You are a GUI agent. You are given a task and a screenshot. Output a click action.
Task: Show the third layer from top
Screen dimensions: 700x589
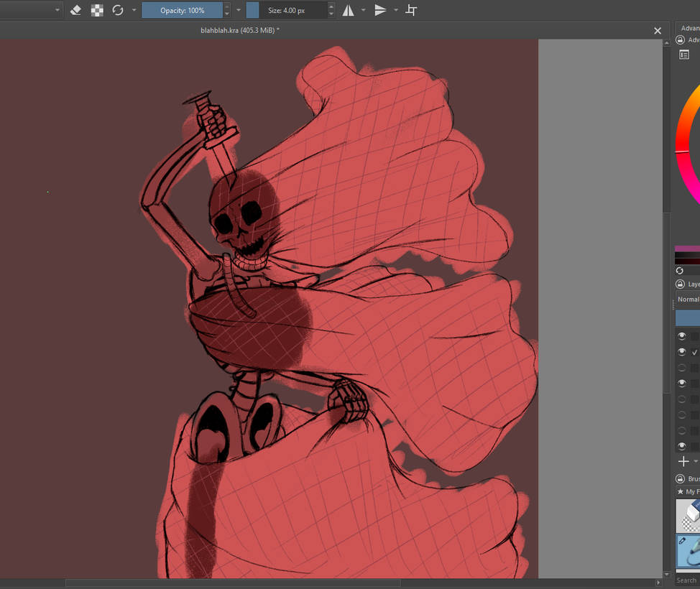click(x=682, y=367)
